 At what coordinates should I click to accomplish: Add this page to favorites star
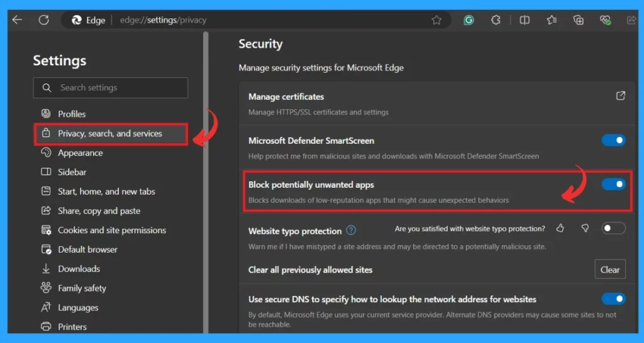[436, 19]
